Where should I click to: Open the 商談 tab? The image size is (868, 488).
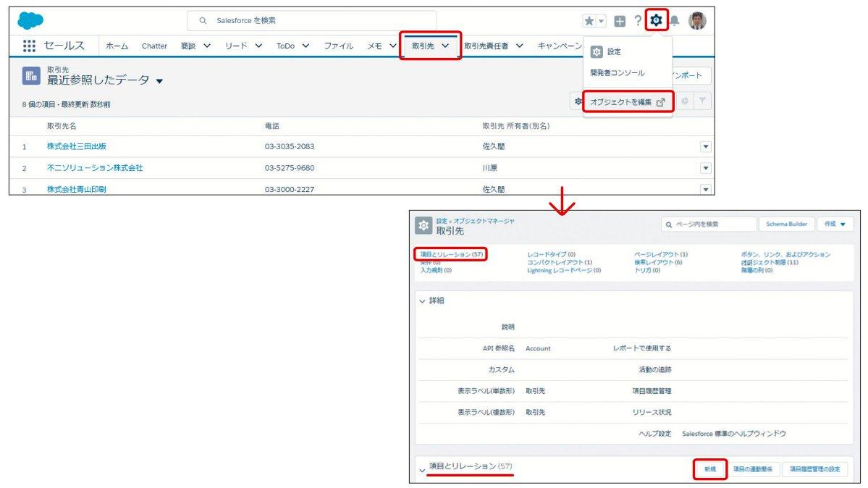point(188,46)
